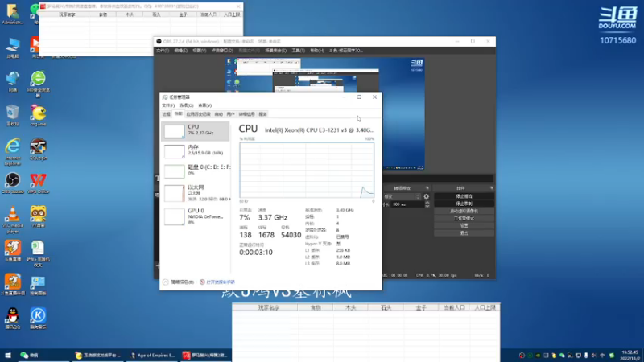Open Task Manager File menu
Screen dimensions: 644x362
point(168,105)
